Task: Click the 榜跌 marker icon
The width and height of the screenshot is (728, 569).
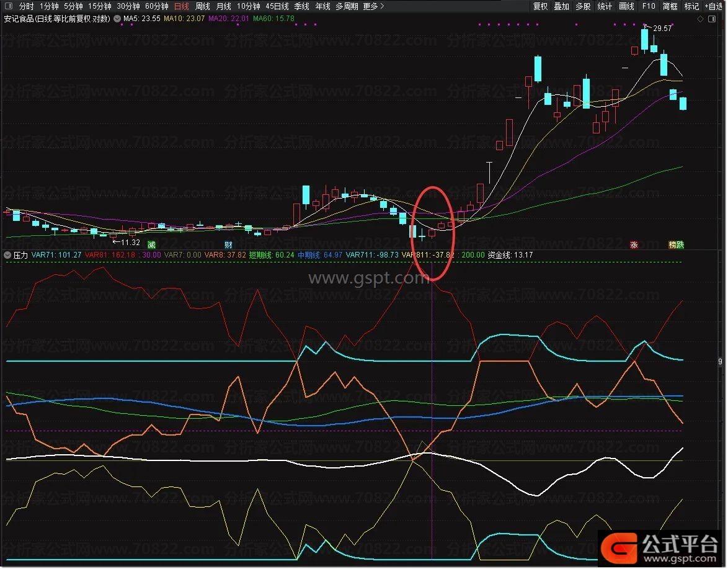Action: [676, 245]
